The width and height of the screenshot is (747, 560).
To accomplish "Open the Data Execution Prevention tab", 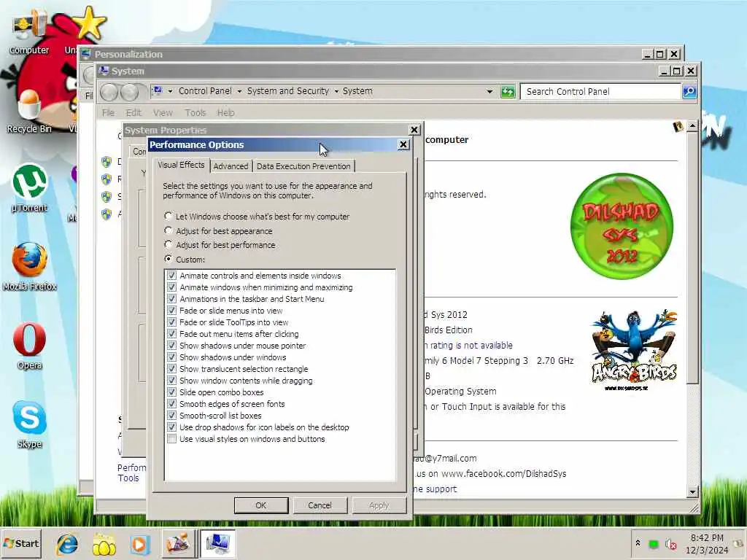I will point(303,166).
